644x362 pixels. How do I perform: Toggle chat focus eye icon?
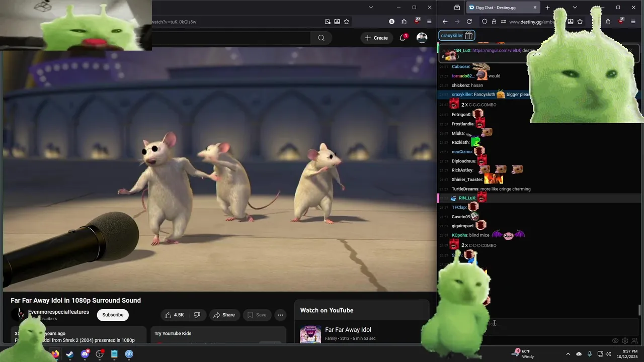[615, 341]
